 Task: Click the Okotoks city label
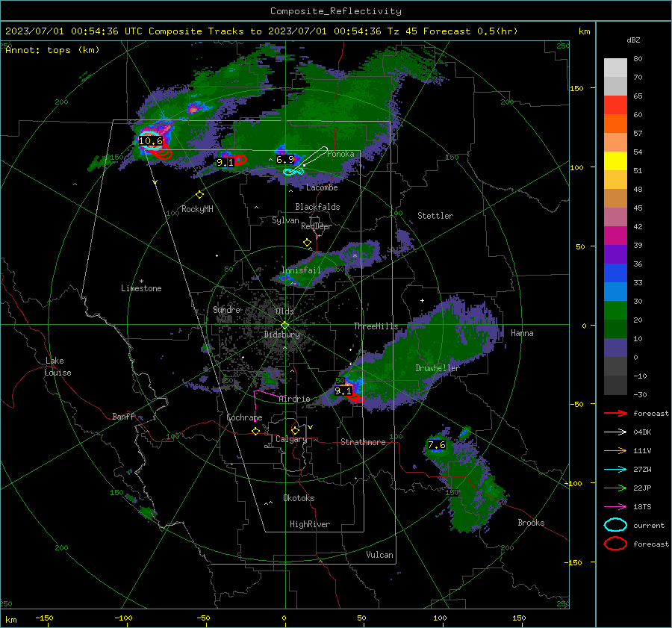tap(299, 498)
